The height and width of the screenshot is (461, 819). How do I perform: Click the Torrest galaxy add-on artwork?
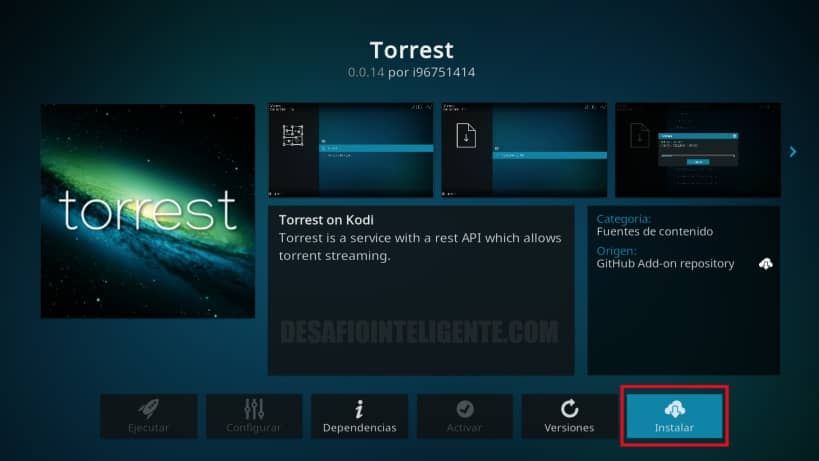click(148, 211)
